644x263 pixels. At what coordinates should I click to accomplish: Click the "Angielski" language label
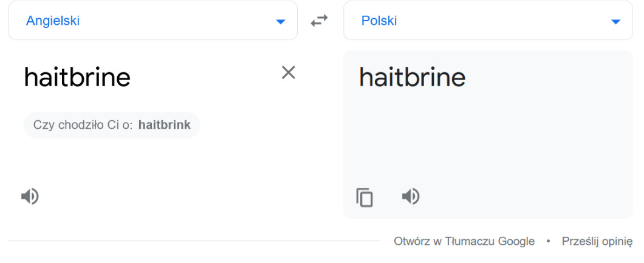[53, 21]
